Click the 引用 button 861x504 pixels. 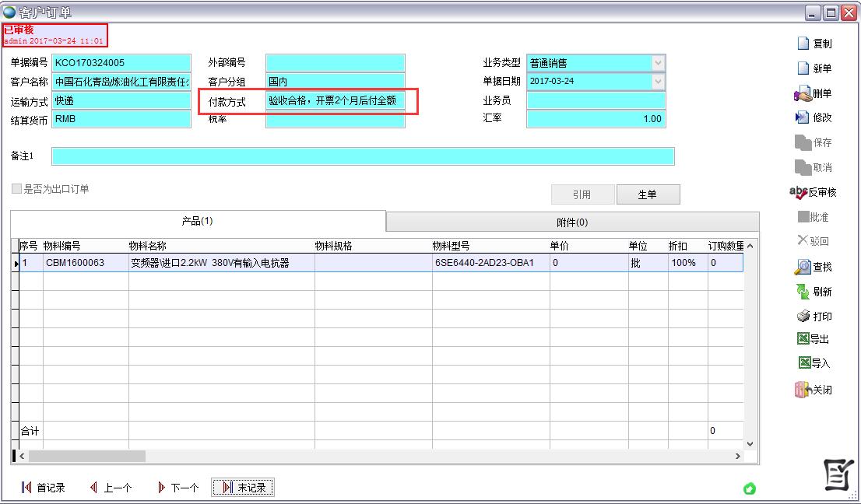[582, 194]
